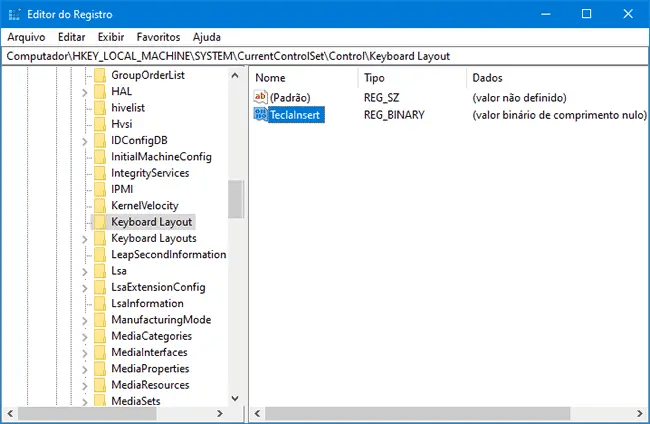Click the KernelVelocity folder icon
This screenshot has width=650, height=424.
point(100,206)
